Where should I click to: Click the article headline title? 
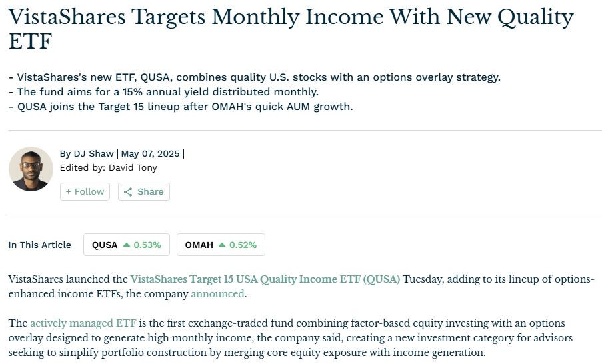[x=291, y=29]
